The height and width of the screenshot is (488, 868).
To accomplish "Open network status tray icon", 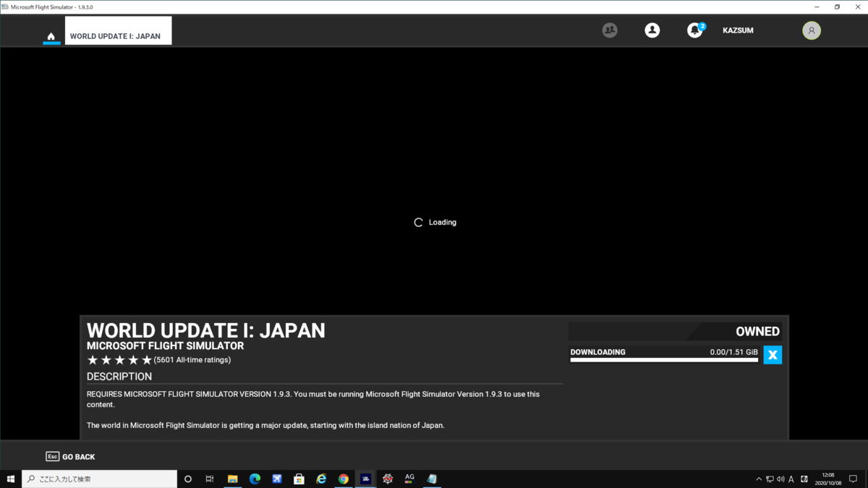I will click(x=770, y=479).
